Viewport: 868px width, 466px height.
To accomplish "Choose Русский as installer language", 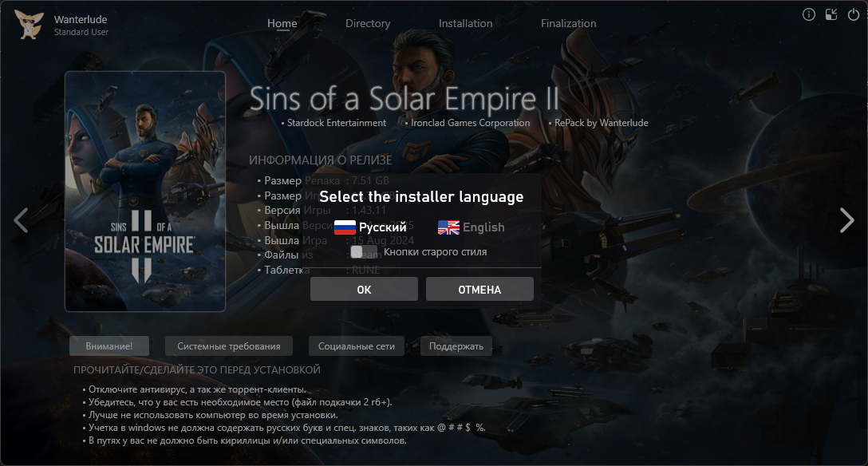I will click(382, 227).
